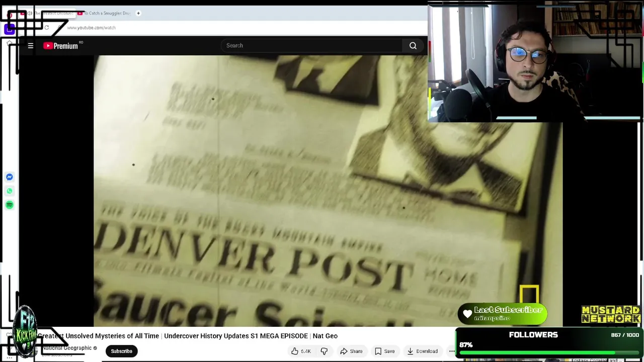Click the YouTube search magnifier button
This screenshot has height=362, width=644.
413,46
